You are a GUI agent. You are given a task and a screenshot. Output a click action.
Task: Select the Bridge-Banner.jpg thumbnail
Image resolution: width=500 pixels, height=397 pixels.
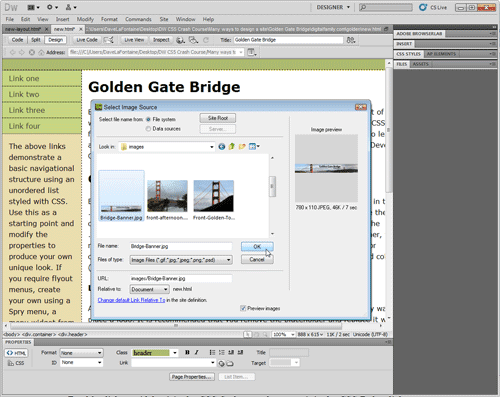(121, 196)
